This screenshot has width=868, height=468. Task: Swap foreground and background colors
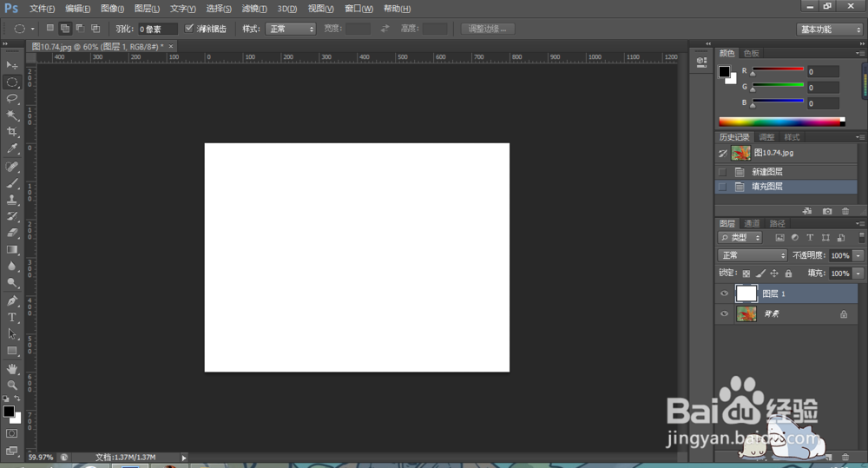pos(17,399)
